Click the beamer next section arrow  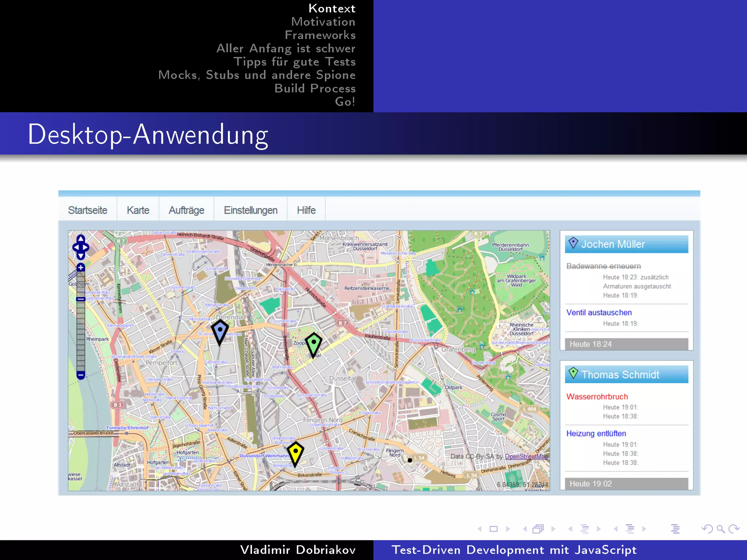coord(644,529)
